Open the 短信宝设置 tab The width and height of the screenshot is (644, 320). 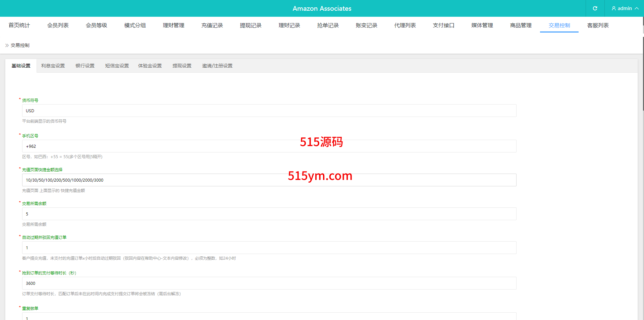click(117, 66)
